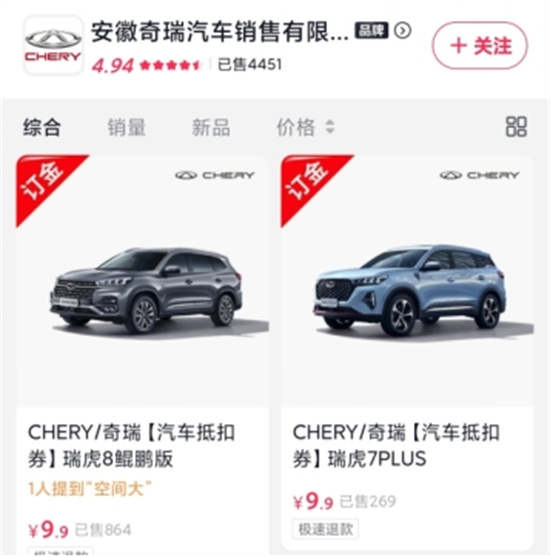Tap 极速退款 tag under Tiggo 7 PLUS
Screen dimensions: 550x557
tap(325, 529)
